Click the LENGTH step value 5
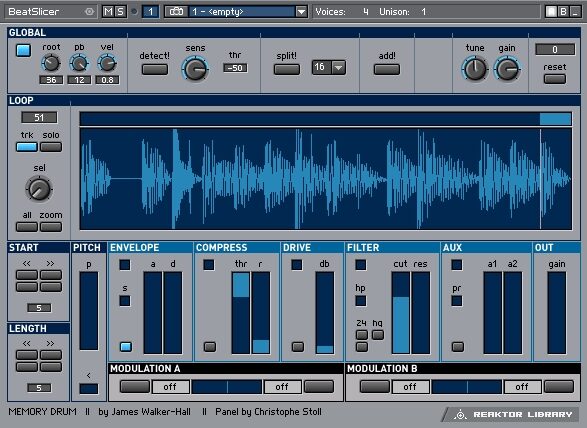This screenshot has height=428, width=587. (39, 388)
